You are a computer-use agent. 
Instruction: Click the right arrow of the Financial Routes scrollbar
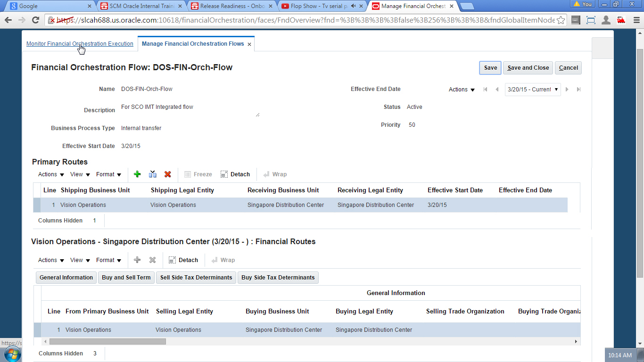[576, 341]
